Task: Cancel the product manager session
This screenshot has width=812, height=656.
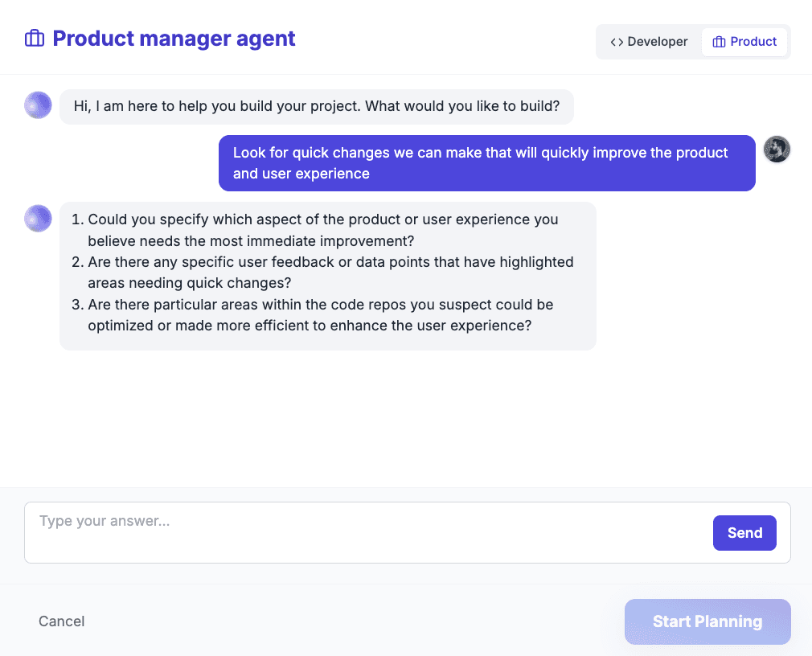Action: click(62, 621)
